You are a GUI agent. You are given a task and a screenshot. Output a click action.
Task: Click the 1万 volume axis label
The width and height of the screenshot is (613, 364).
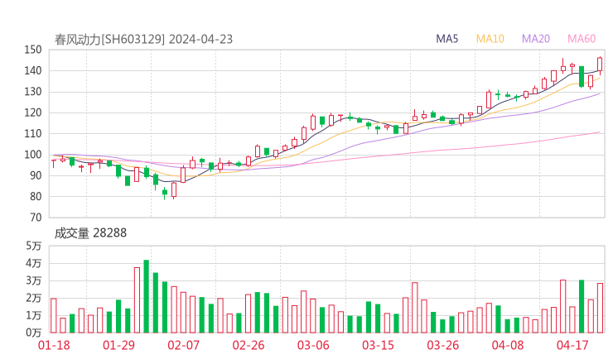tap(34, 315)
